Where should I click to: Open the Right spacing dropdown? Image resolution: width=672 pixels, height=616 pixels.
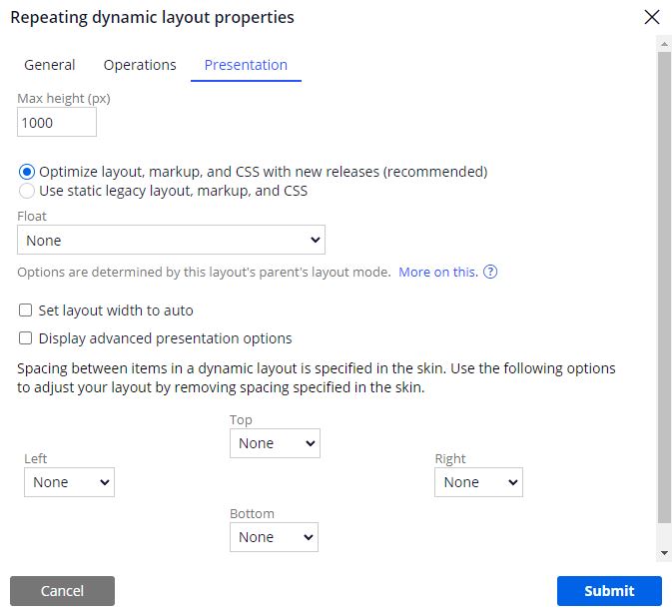point(478,482)
